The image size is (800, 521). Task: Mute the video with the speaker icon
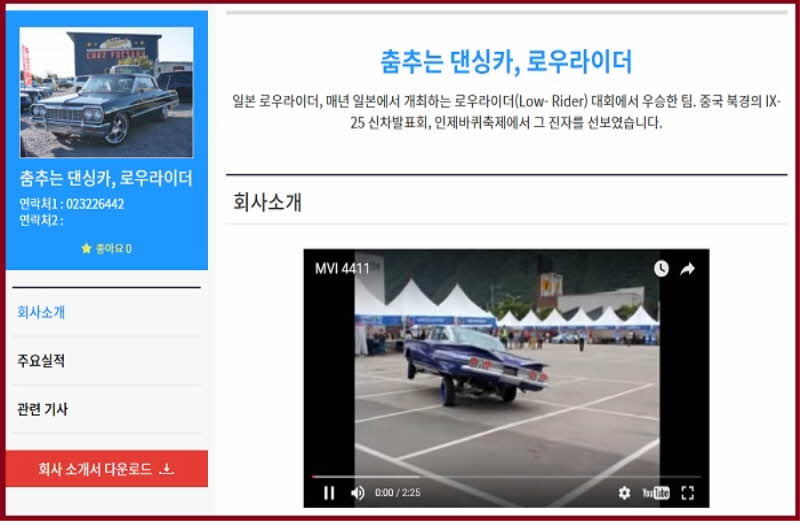click(357, 492)
